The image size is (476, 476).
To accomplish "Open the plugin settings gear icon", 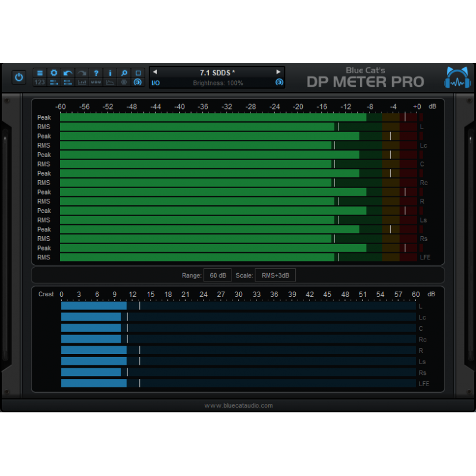I will (x=54, y=72).
